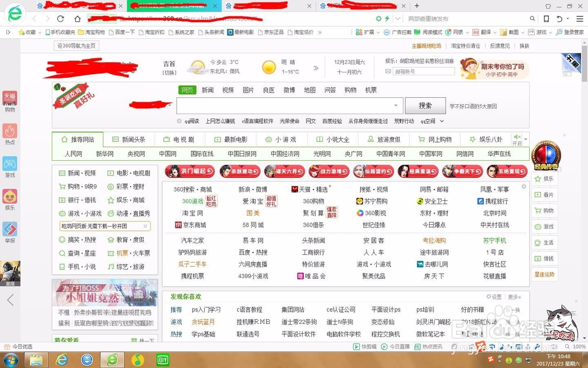The height and width of the screenshot is (368, 588).
Task: Click the back navigation arrow
Action: [x=35, y=18]
